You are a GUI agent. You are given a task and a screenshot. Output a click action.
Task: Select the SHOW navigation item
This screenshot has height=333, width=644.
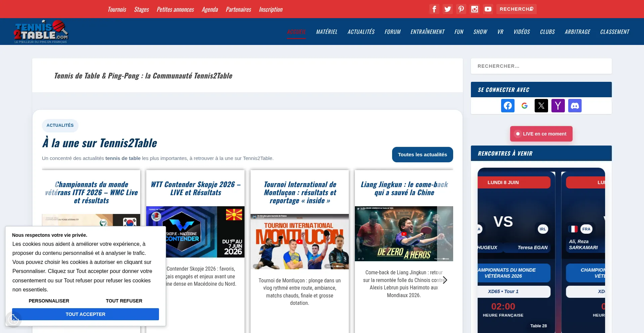[x=480, y=32]
